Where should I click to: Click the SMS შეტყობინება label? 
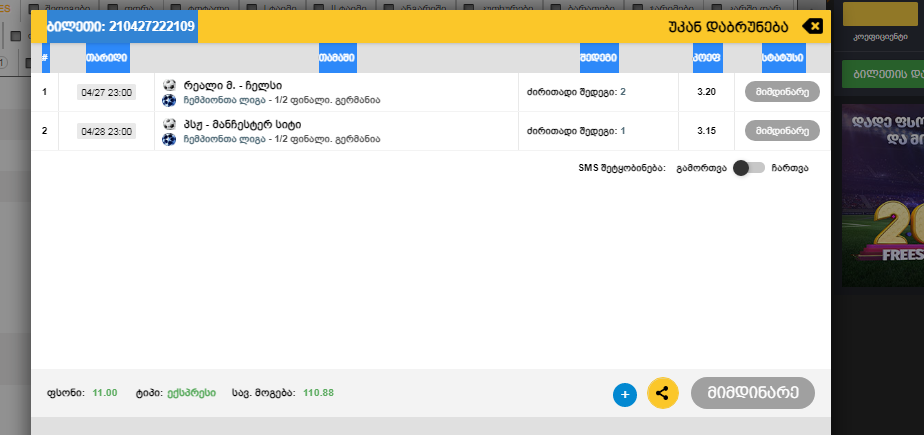point(622,168)
